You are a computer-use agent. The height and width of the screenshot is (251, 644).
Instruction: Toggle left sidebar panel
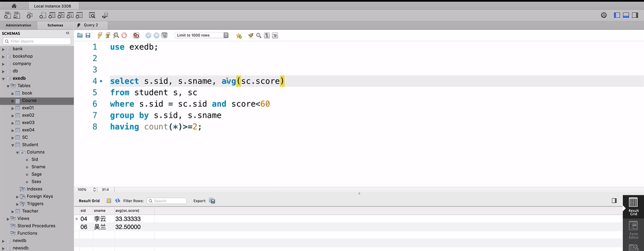(617, 15)
